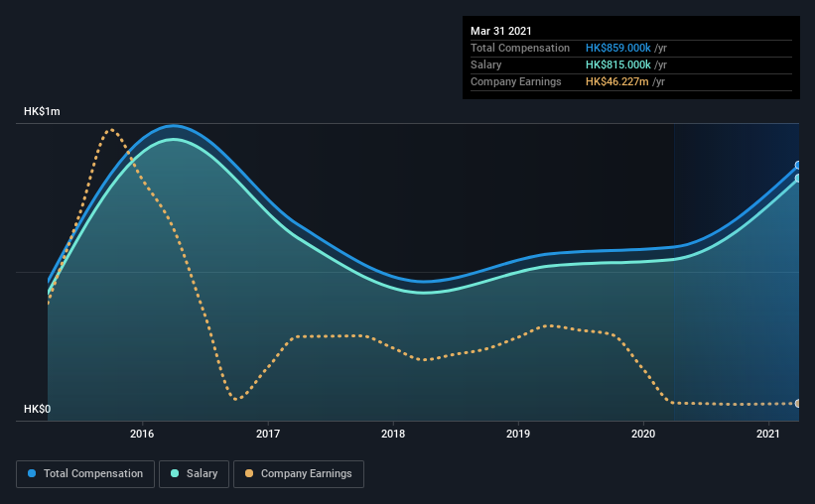Select the Total Compensation endpoint marker for 2021
This screenshot has width=815, height=504.
[x=798, y=166]
